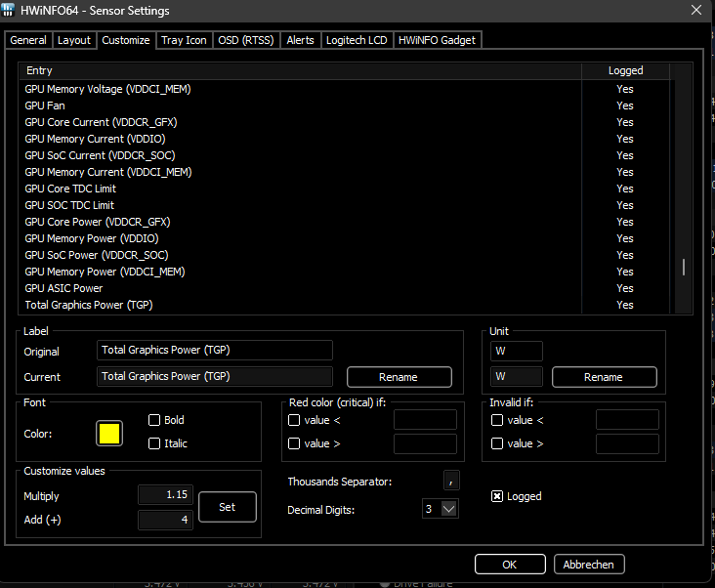Screen dimensions: 715x588
Task: Check red color 'value <' checkbox
Action: (294, 420)
